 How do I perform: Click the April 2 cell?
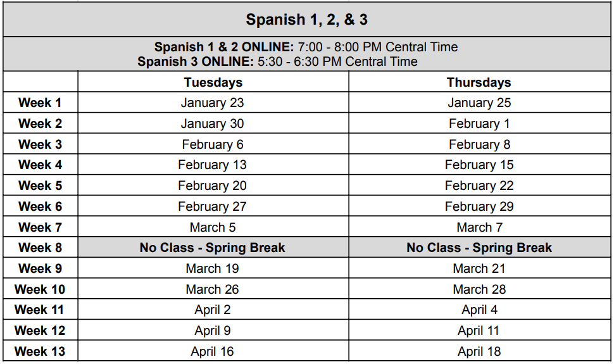tap(213, 310)
